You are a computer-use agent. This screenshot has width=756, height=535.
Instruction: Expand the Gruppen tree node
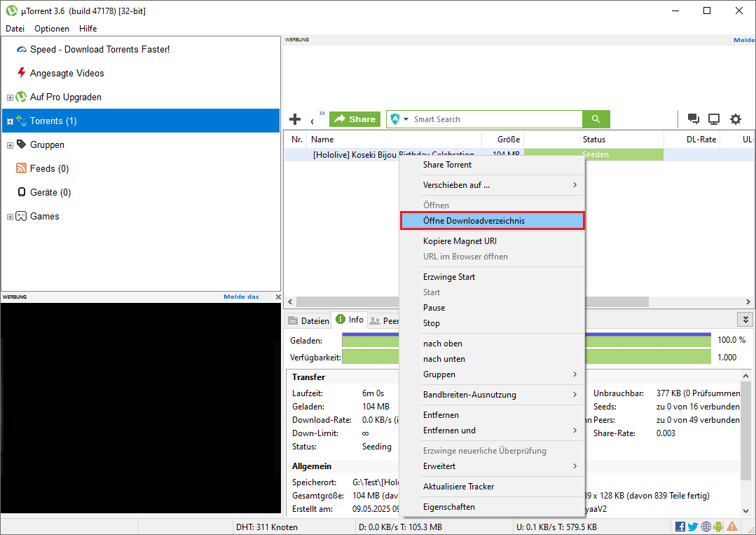10,145
